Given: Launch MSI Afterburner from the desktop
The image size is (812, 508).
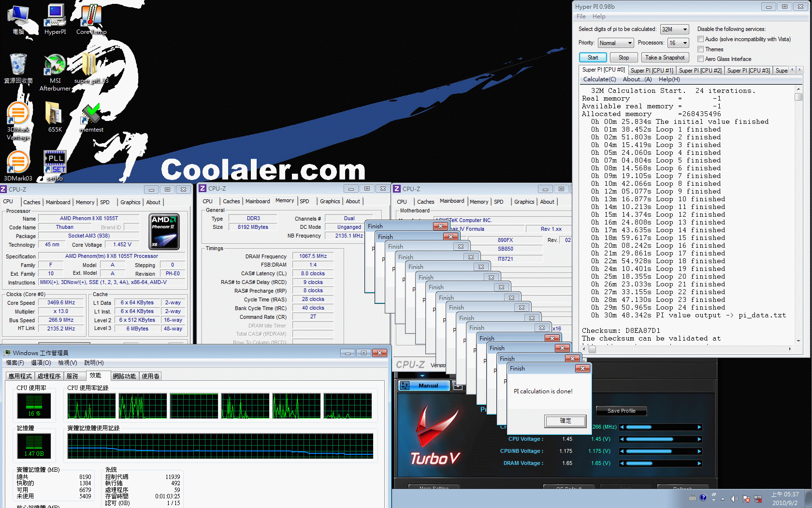Looking at the screenshot, I should tap(55, 72).
